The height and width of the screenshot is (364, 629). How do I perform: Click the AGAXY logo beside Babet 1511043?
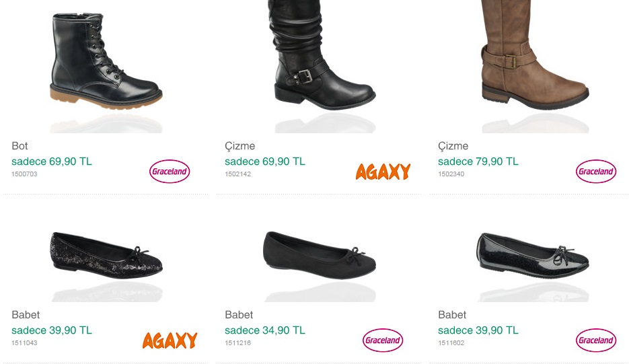pos(170,340)
